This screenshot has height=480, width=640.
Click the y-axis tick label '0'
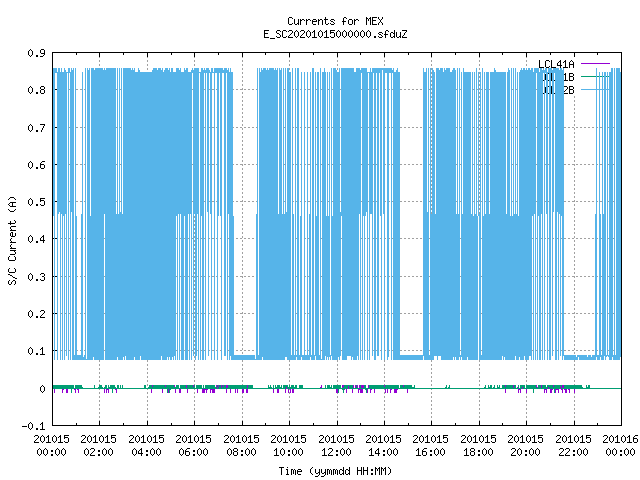pos(42,389)
